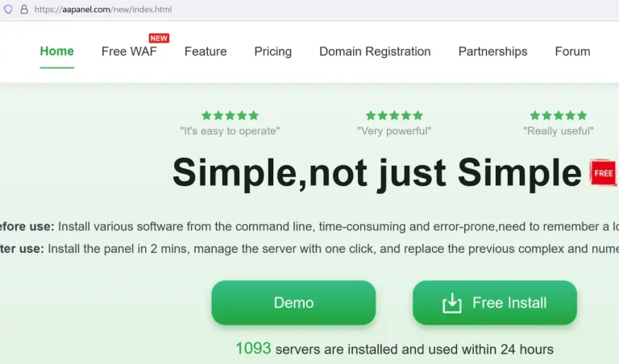Go to the Free WAF menu item
The height and width of the screenshot is (364, 619).
129,52
